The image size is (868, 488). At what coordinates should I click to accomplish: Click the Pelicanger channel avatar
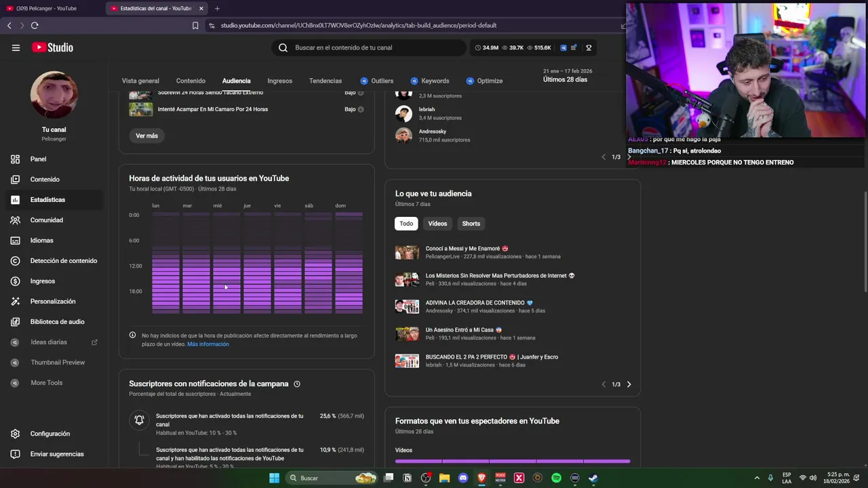[54, 95]
